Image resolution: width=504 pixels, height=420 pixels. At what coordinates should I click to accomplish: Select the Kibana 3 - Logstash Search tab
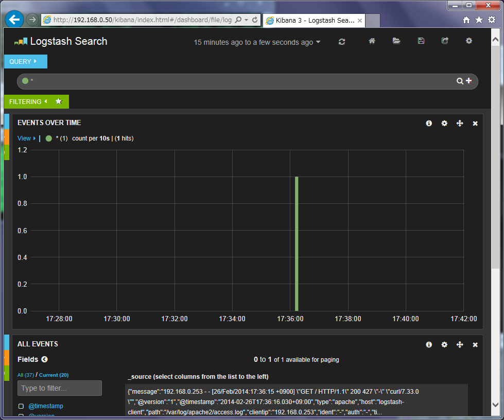315,20
